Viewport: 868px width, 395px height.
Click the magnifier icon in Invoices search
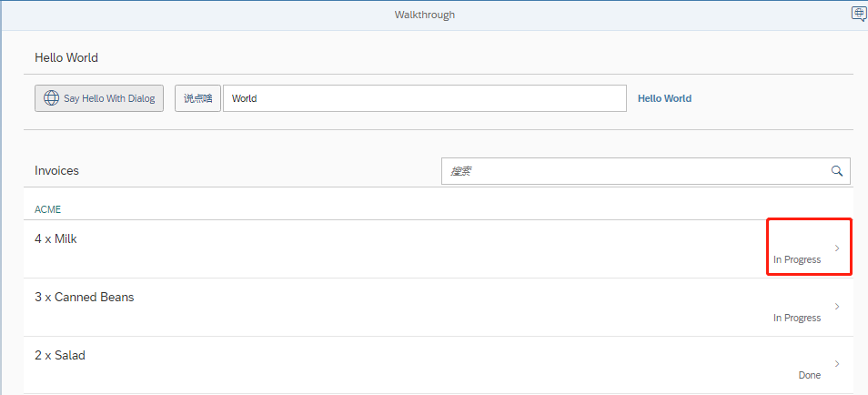coord(836,171)
